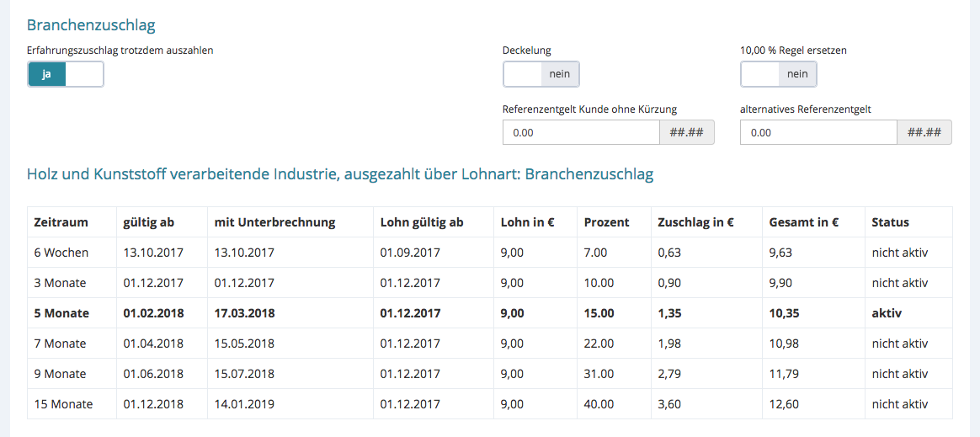This screenshot has width=980, height=437.
Task: Click the Status column header
Action: pyautogui.click(x=890, y=222)
